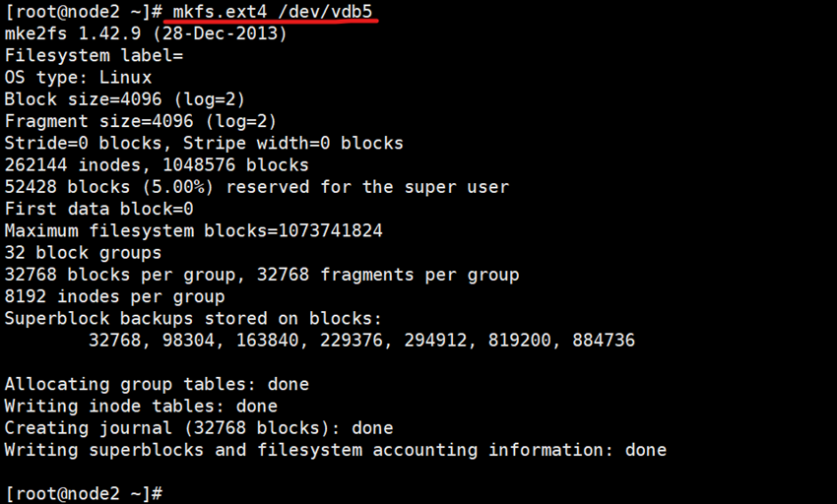
Task: Click the OS type: Linux line
Action: pyautogui.click(x=78, y=77)
